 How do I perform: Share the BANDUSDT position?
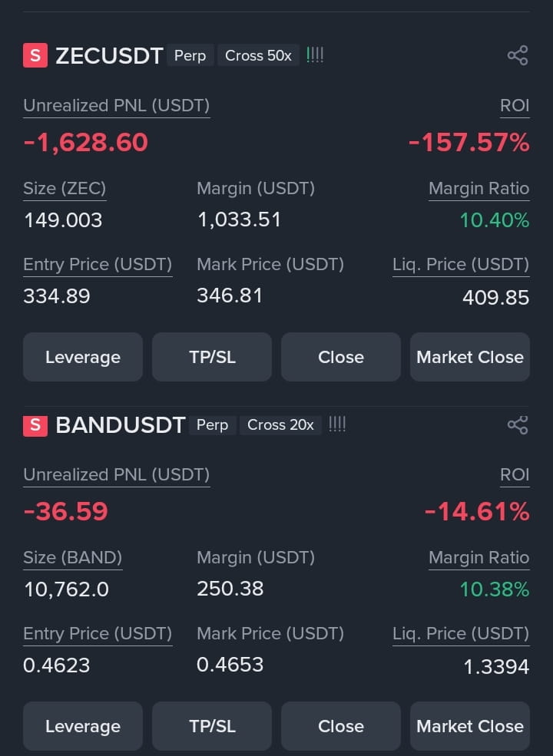pos(518,425)
